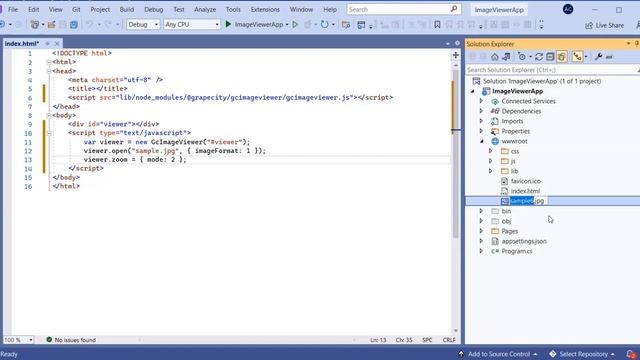Click the browser window toolbar icon

coord(361,25)
